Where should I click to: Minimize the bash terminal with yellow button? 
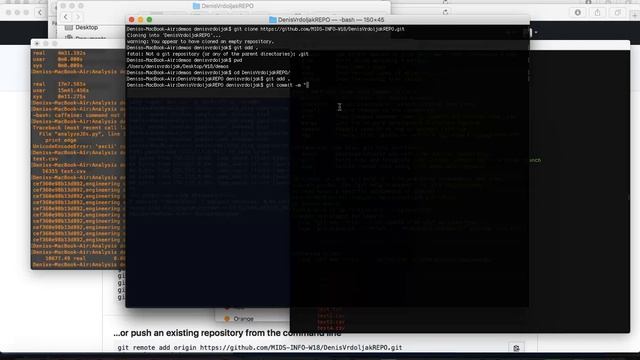(x=140, y=20)
